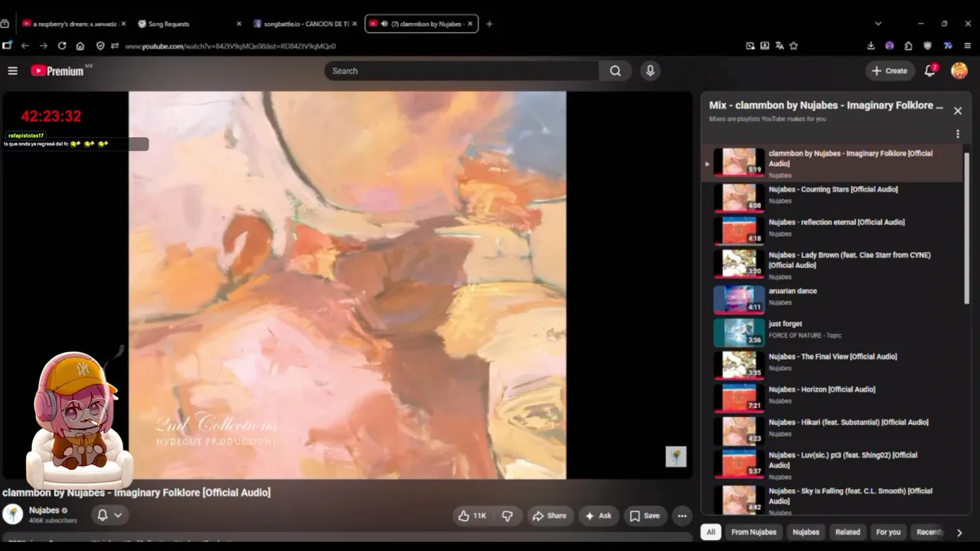Screen dimensions: 980x551
Task: Open the browser home page icon
Action: (80, 46)
